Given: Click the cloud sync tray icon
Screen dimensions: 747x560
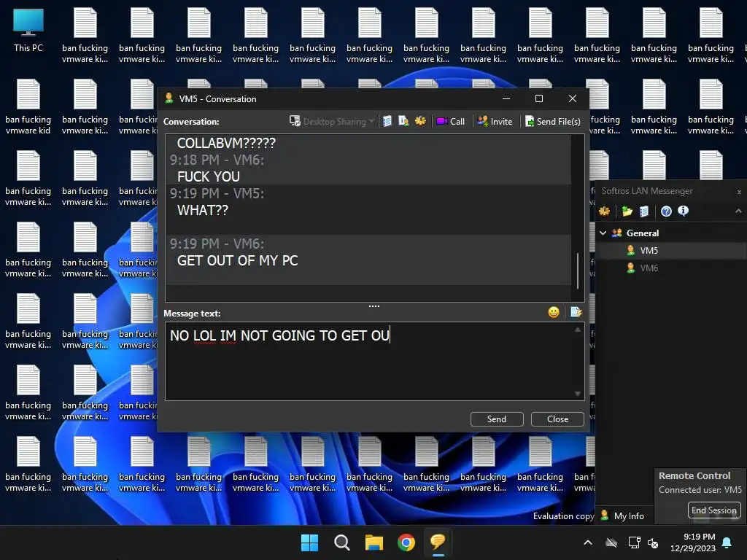Looking at the screenshot, I should [611, 542].
